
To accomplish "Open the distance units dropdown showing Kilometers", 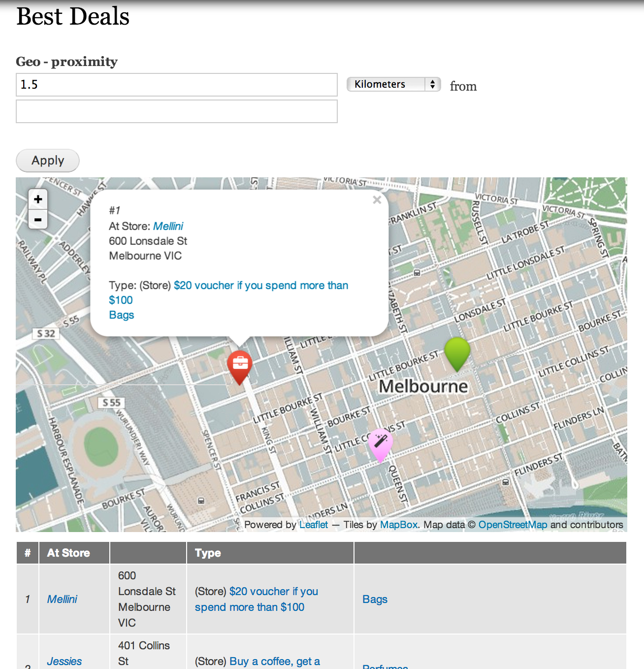I will tap(393, 84).
